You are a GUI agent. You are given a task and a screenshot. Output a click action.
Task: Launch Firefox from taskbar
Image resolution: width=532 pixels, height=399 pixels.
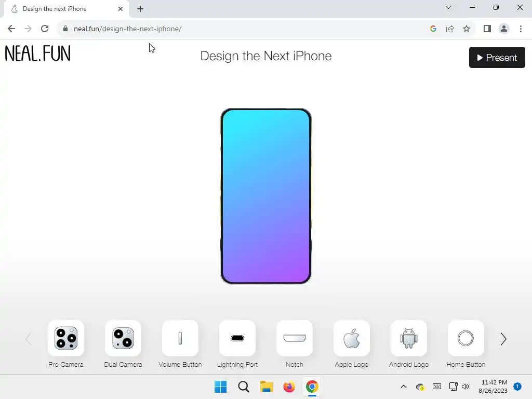tap(289, 387)
